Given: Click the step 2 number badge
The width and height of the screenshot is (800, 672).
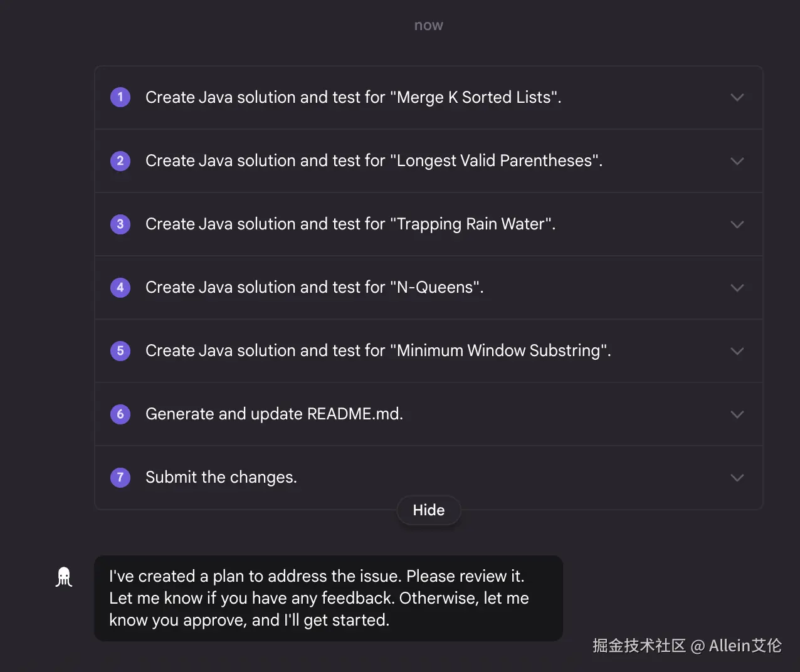Looking at the screenshot, I should (120, 160).
